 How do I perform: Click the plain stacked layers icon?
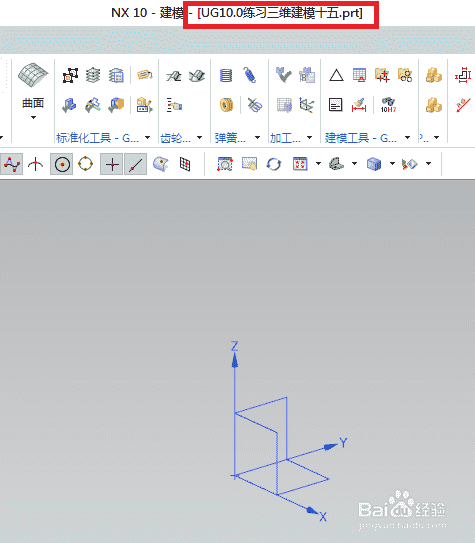93,75
